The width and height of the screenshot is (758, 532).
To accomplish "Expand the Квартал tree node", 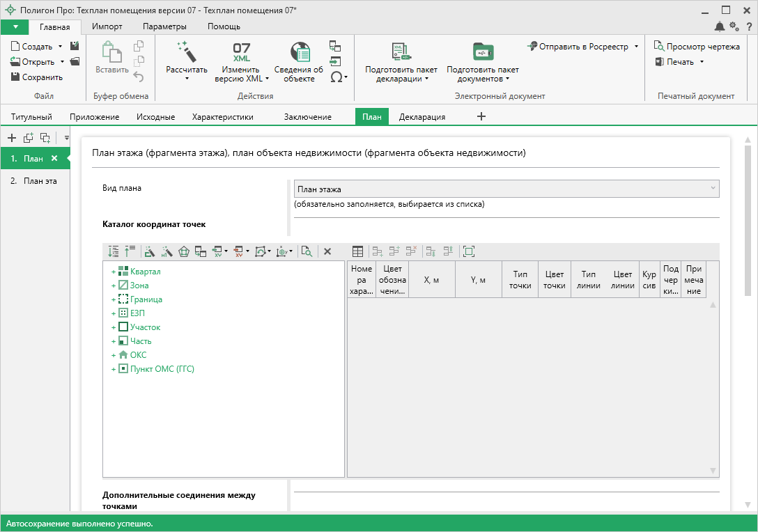I will pyautogui.click(x=113, y=272).
